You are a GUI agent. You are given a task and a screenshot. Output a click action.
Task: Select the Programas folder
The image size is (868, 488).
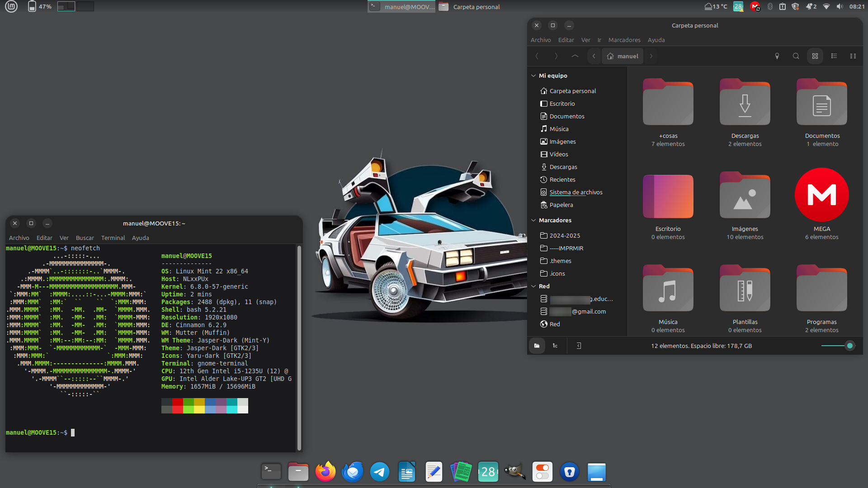point(822,289)
